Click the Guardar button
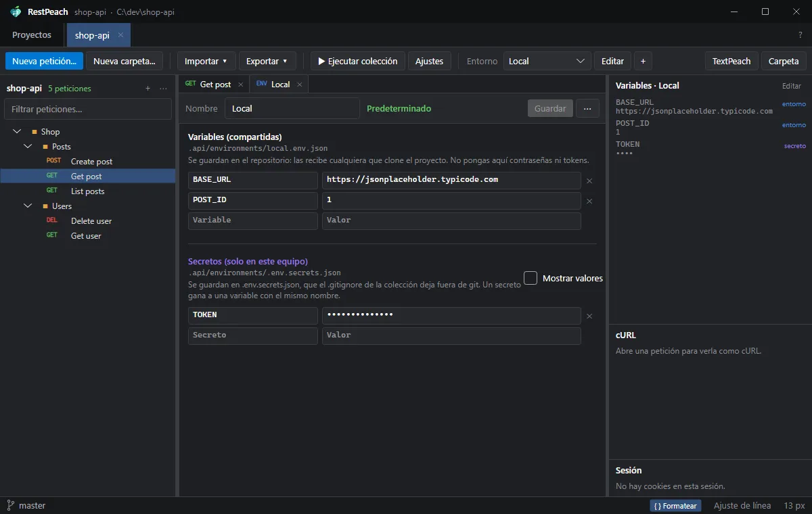The height and width of the screenshot is (514, 812). point(550,108)
